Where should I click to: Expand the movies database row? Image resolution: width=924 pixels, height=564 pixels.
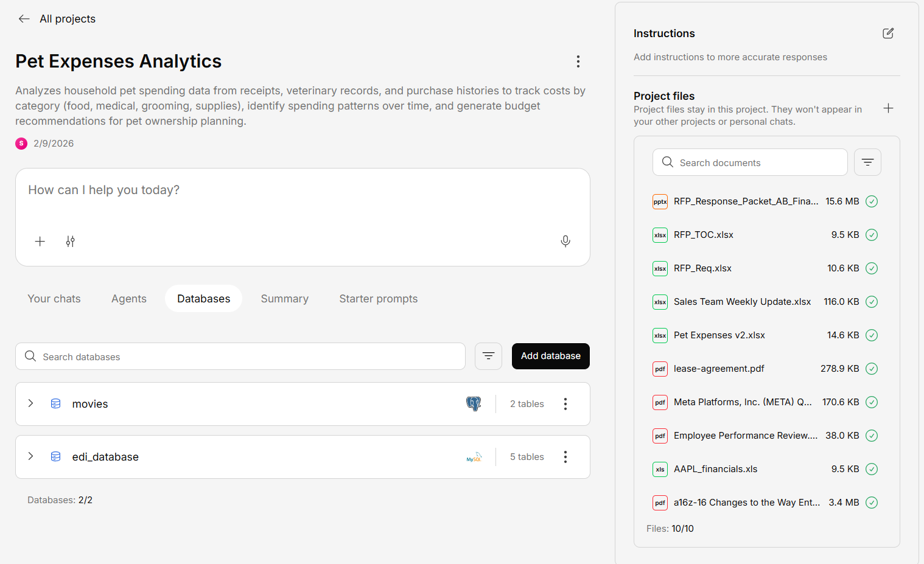(31, 404)
